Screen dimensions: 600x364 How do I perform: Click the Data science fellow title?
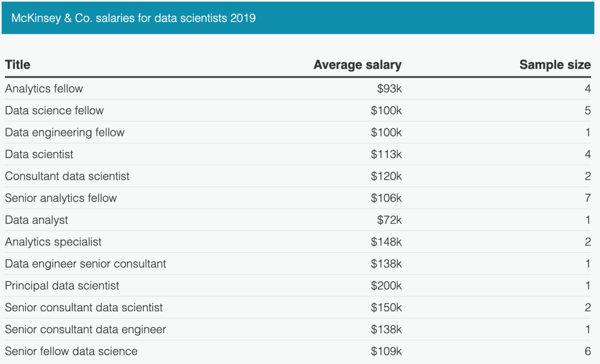tap(54, 110)
